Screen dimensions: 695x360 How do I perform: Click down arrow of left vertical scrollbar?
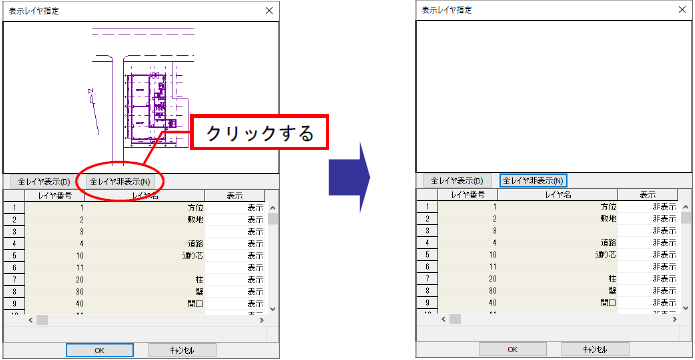pyautogui.click(x=273, y=309)
